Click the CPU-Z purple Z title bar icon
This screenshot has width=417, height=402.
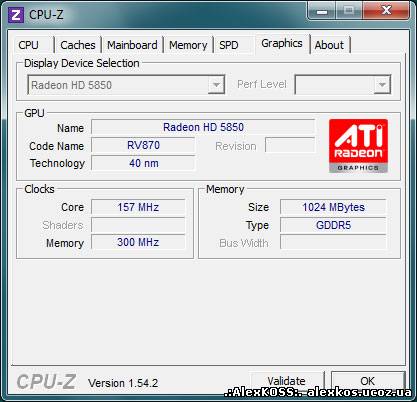[16, 15]
